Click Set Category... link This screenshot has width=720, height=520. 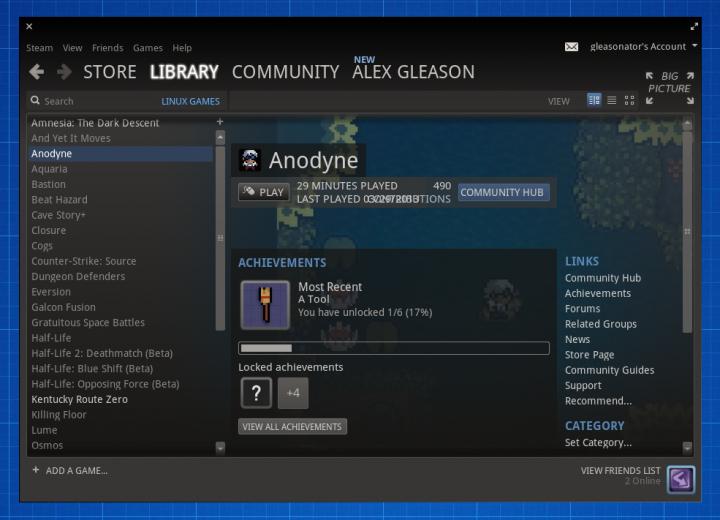point(598,442)
